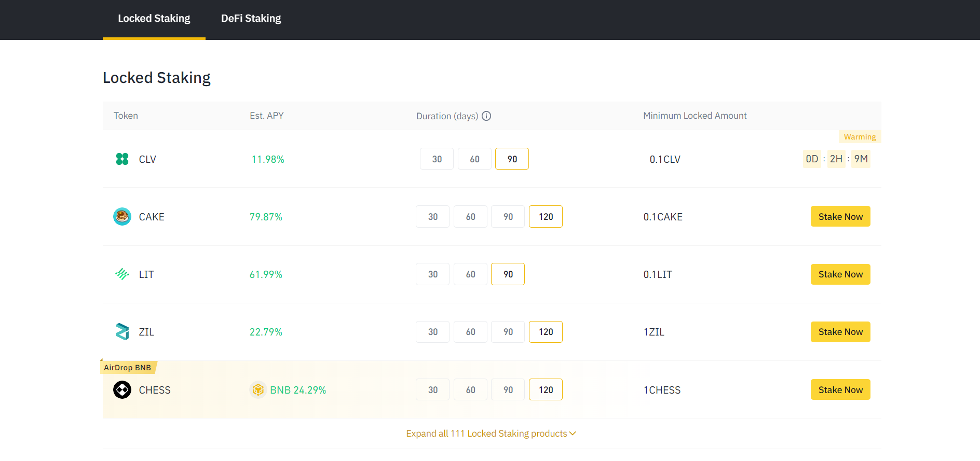Click the LIT token icon
This screenshot has width=980, height=461.
(122, 274)
